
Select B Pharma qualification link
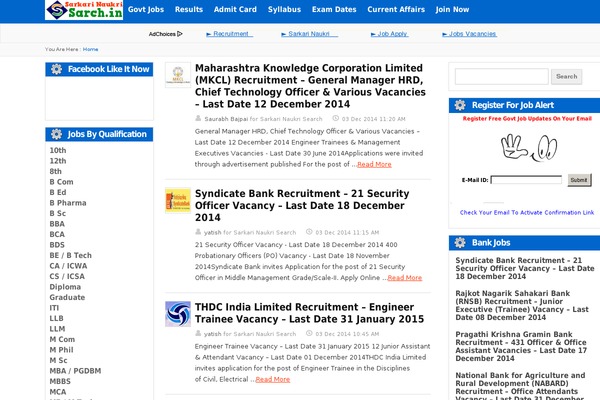[x=68, y=203]
